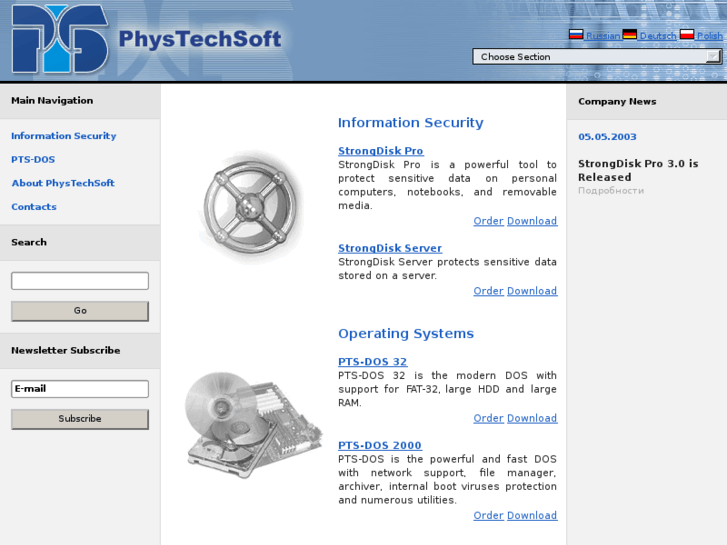Click the Company News heading

pyautogui.click(x=617, y=102)
